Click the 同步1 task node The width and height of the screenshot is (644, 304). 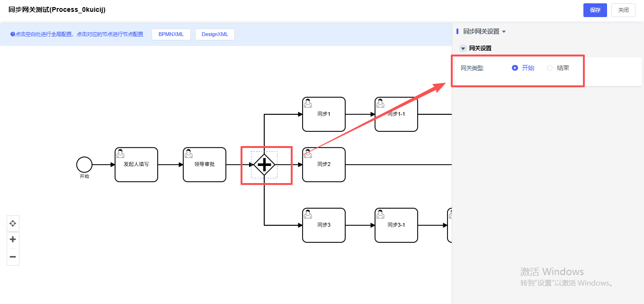click(x=324, y=114)
